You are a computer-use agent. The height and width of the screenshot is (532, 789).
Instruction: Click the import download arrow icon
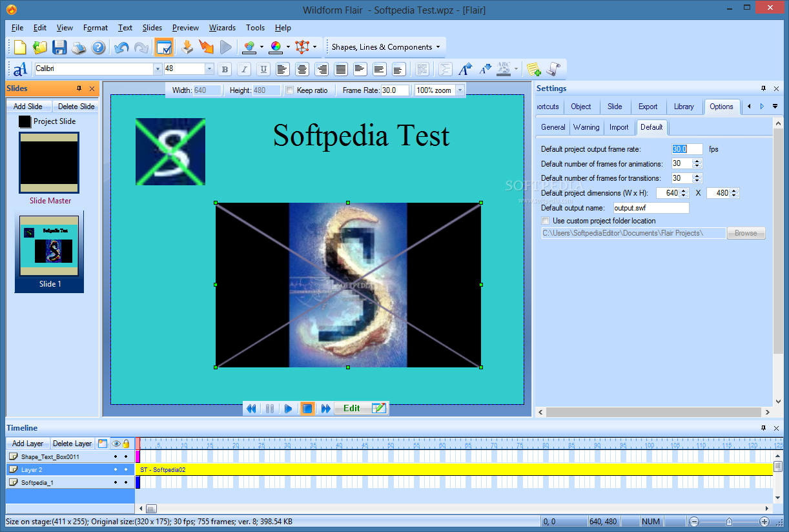coord(187,47)
